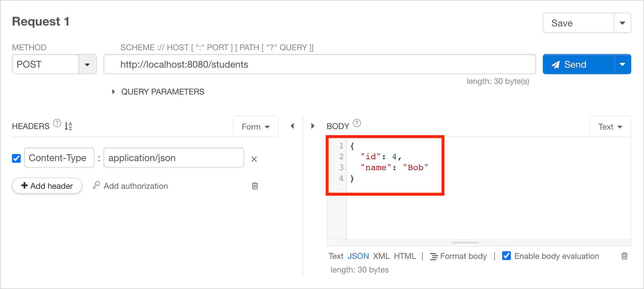Click the Add header button
The image size is (644, 289).
(47, 186)
